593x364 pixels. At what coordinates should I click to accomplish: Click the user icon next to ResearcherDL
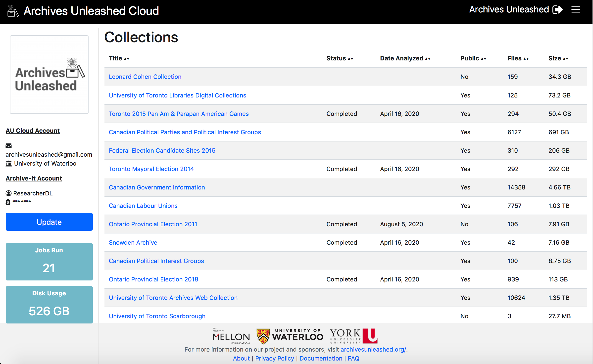click(x=8, y=193)
